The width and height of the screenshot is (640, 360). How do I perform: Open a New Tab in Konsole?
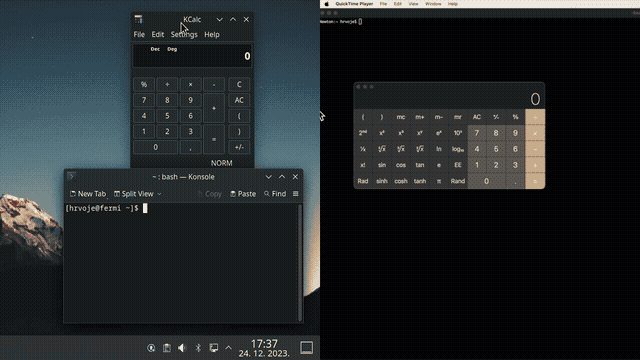88,194
